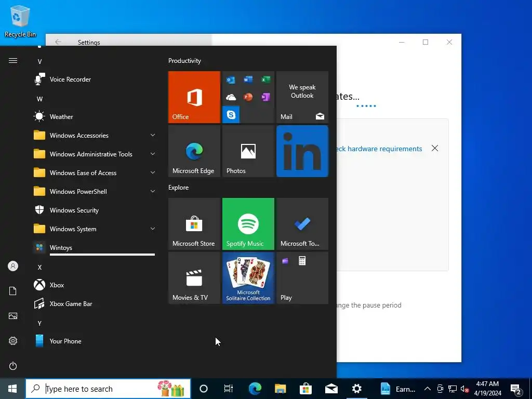Expand Windows Accessories folder
This screenshot has height=399, width=532.
tap(95, 136)
